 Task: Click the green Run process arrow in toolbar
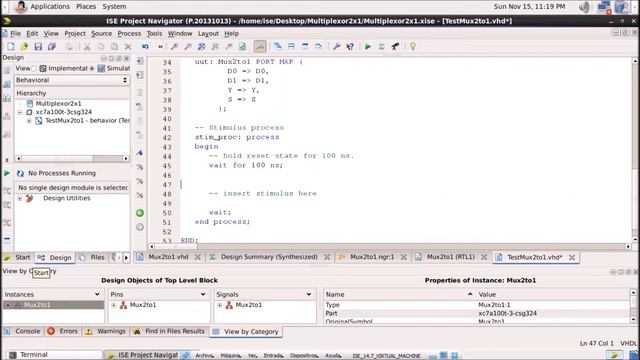click(368, 47)
